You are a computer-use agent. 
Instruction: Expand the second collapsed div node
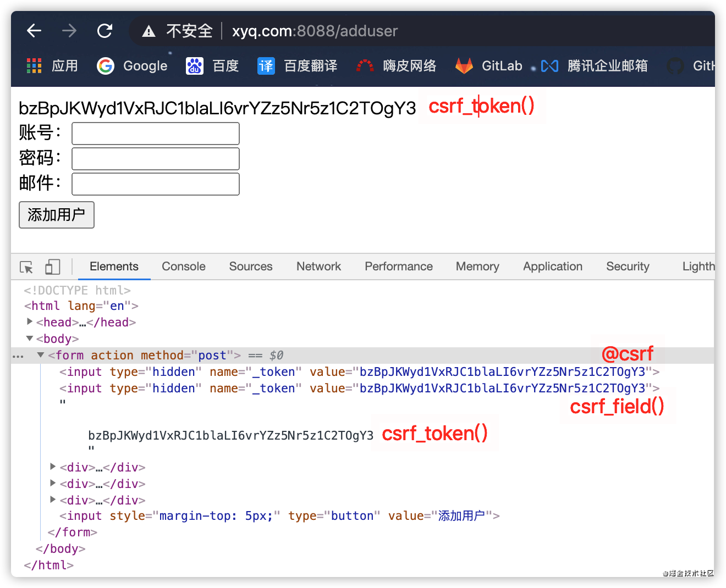53,483
